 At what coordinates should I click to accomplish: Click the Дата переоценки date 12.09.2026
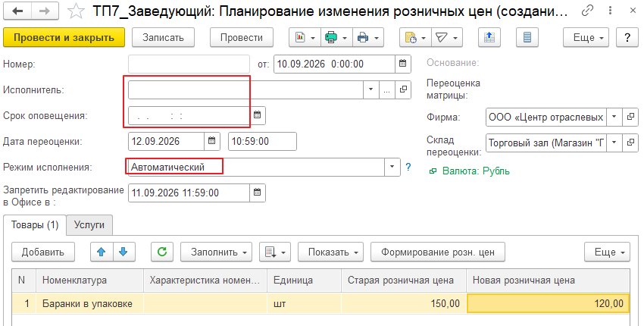tap(167, 142)
